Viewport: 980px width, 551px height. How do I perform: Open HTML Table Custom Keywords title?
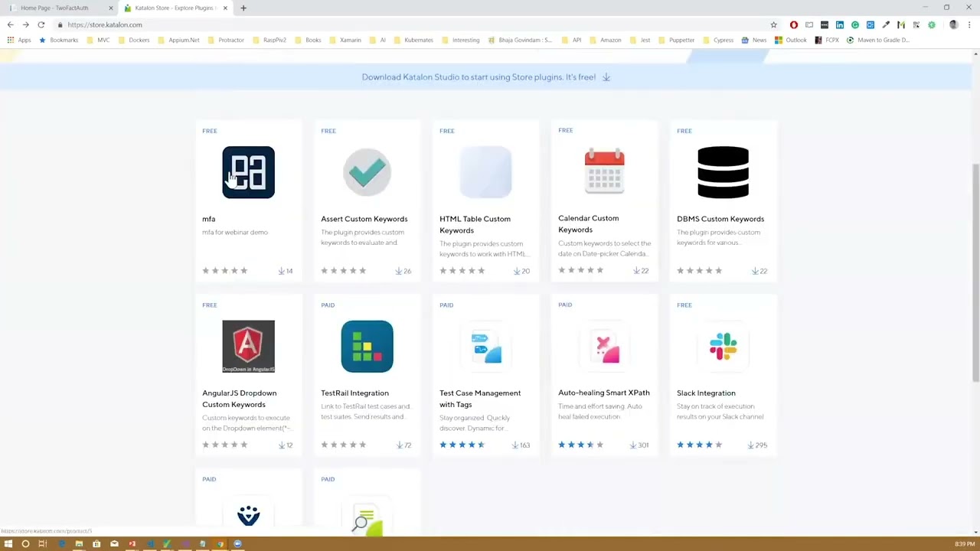[475, 224]
